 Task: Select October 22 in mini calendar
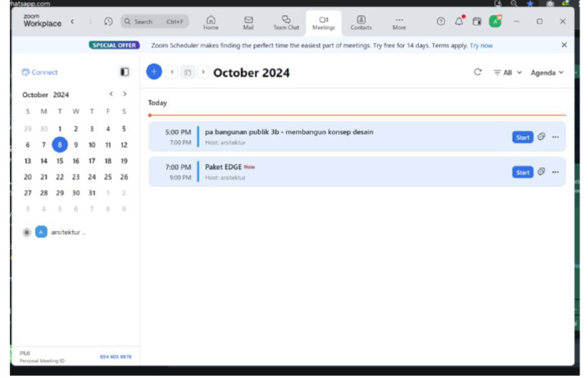click(60, 177)
